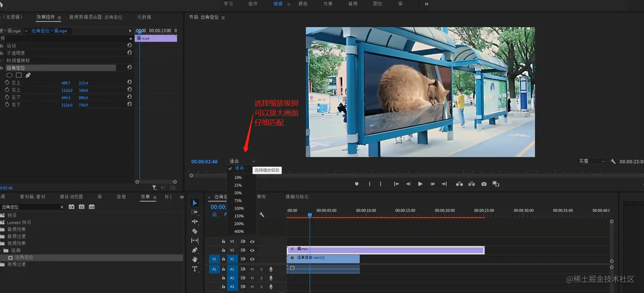The image size is (644, 293).
Task: Select the Ripple Edit tool
Action: point(195,222)
